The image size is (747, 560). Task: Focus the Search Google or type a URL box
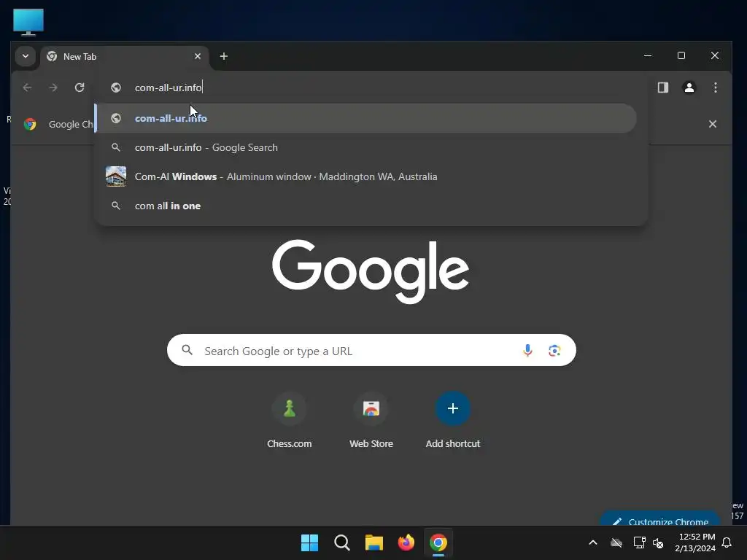coord(371,351)
